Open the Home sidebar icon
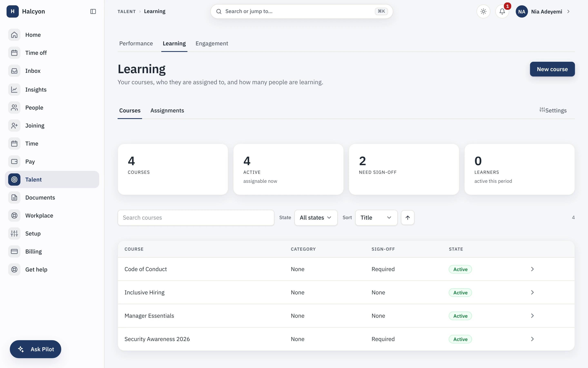This screenshot has height=368, width=588. 14,35
